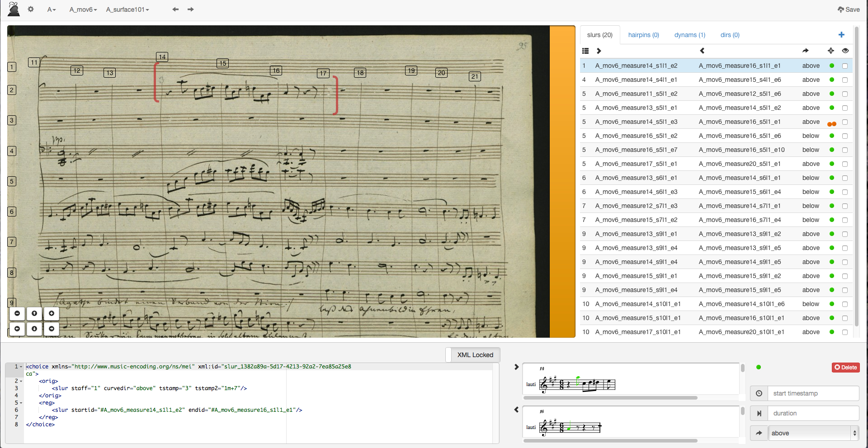Screen dimensions: 868x448
Task: Tick checkbox for measure11_s5l1_e2 slur row
Action: [x=844, y=94]
